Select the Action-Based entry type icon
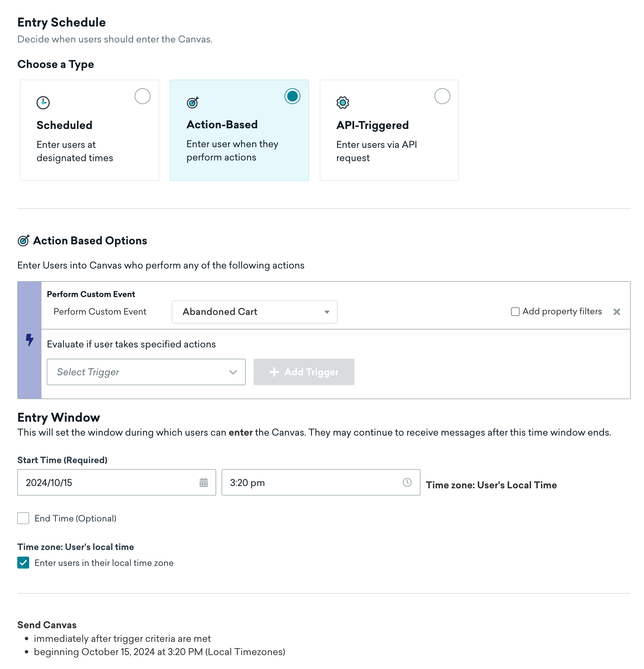 192,102
